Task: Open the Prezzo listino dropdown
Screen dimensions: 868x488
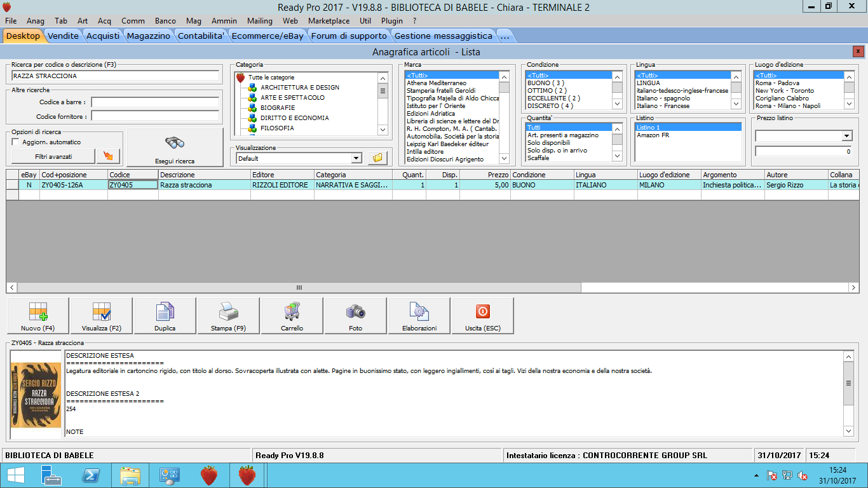Action: tap(846, 136)
